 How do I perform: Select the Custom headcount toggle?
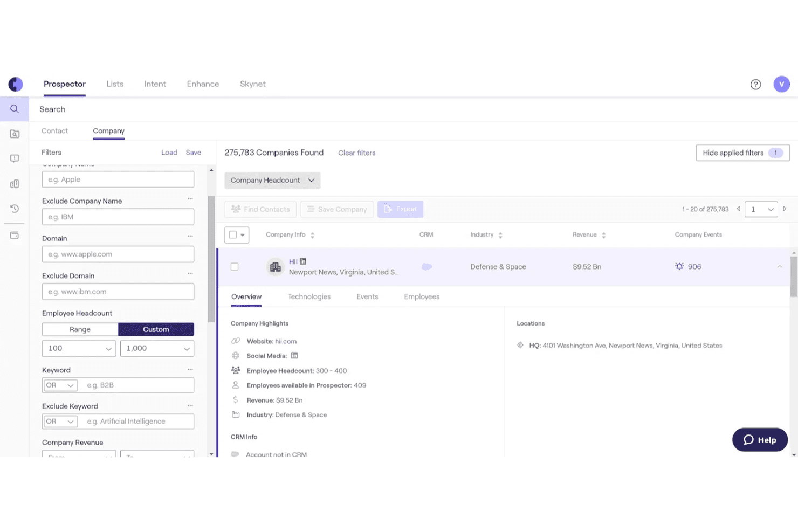tap(156, 329)
